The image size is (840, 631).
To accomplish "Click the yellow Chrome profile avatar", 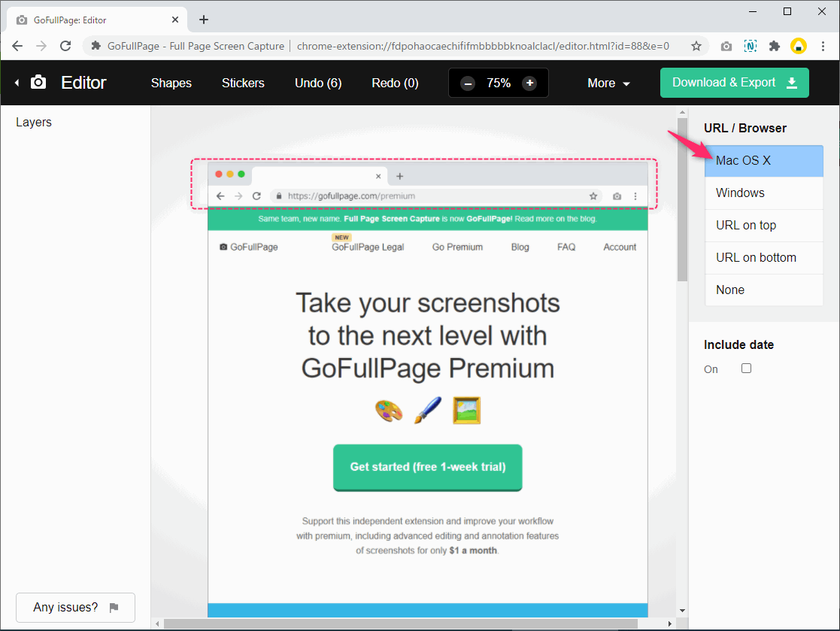I will click(799, 46).
